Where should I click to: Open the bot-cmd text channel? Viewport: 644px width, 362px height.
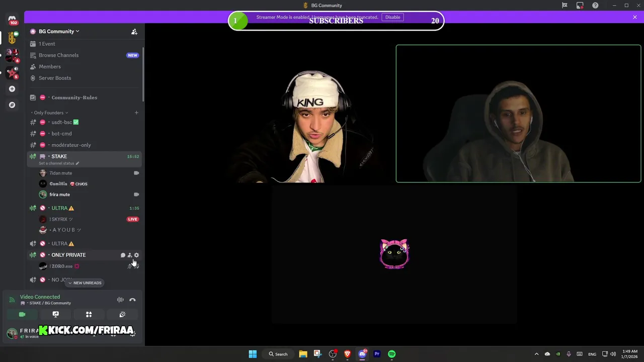click(x=85, y=134)
